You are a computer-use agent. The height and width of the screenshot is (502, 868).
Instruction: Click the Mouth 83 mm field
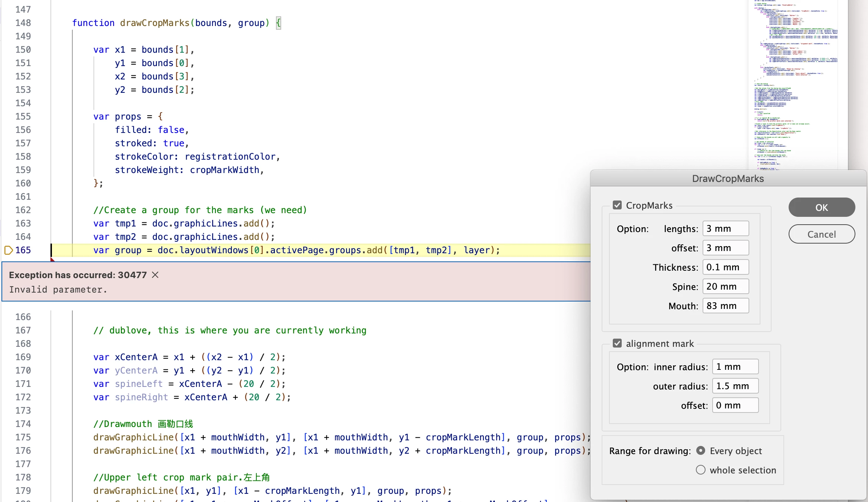tap(725, 306)
